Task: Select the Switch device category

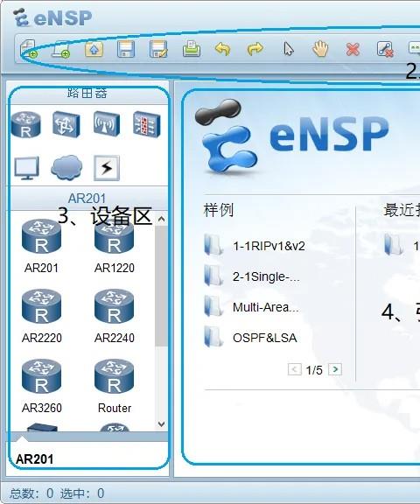Action: (x=66, y=124)
